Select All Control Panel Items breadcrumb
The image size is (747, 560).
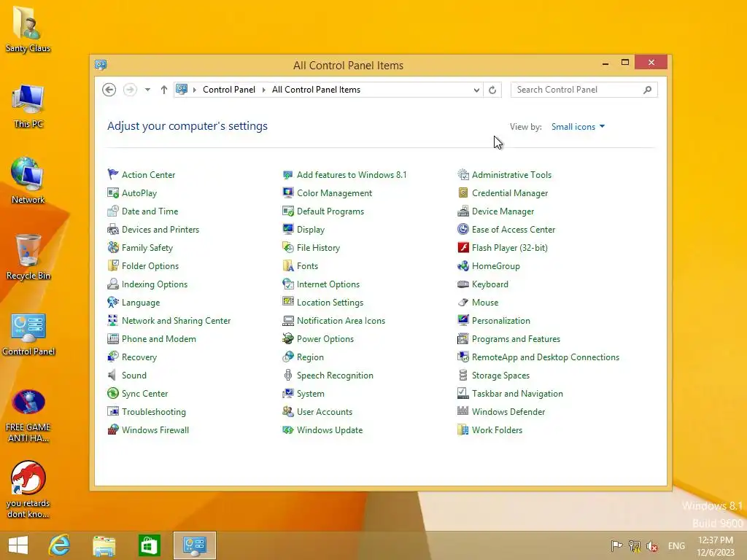coord(316,90)
